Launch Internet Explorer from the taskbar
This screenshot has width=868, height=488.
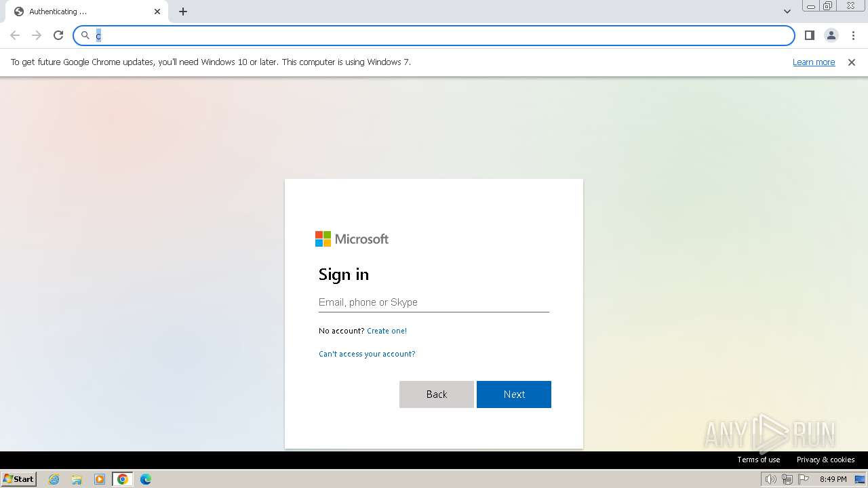coord(54,479)
